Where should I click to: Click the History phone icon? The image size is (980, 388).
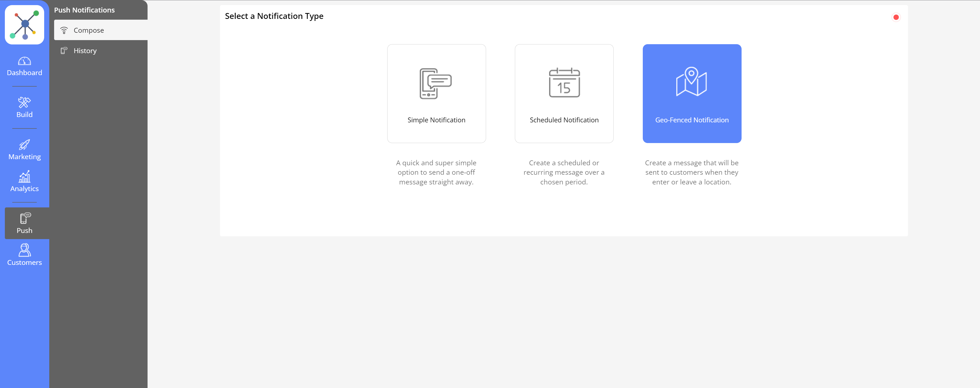tap(64, 51)
